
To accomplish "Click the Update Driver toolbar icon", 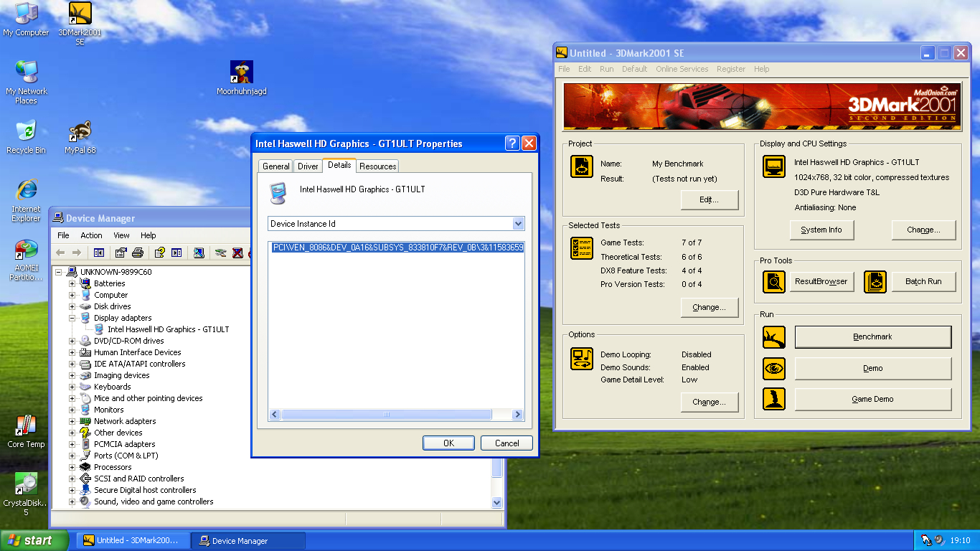I will point(221,253).
